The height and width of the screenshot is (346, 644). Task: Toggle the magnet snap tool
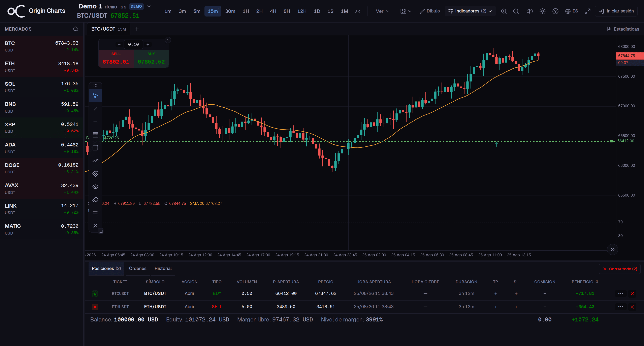click(x=95, y=174)
